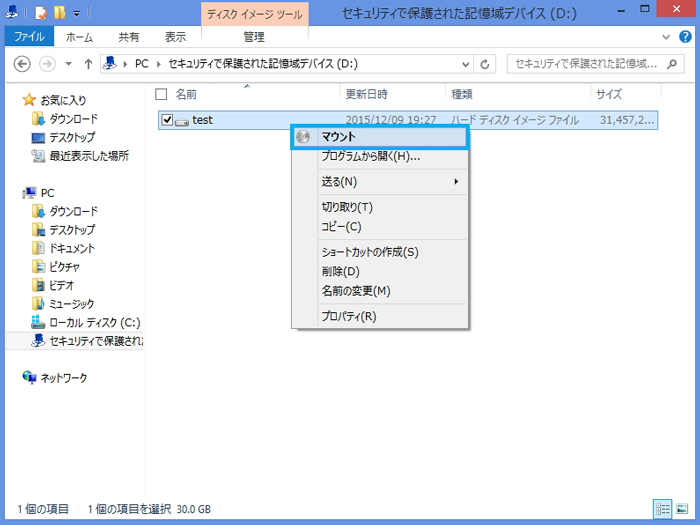Select PC node in navigation pane
The height and width of the screenshot is (525, 700).
coord(47,193)
